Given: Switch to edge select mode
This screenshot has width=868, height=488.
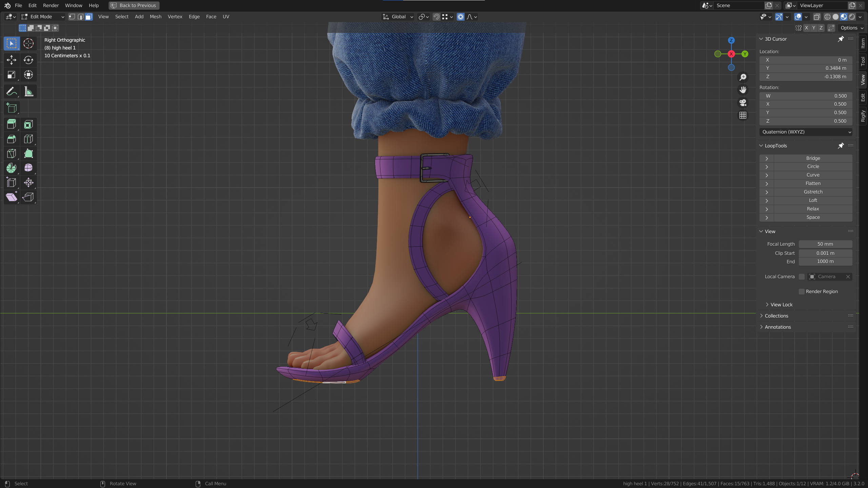Looking at the screenshot, I should 80,17.
